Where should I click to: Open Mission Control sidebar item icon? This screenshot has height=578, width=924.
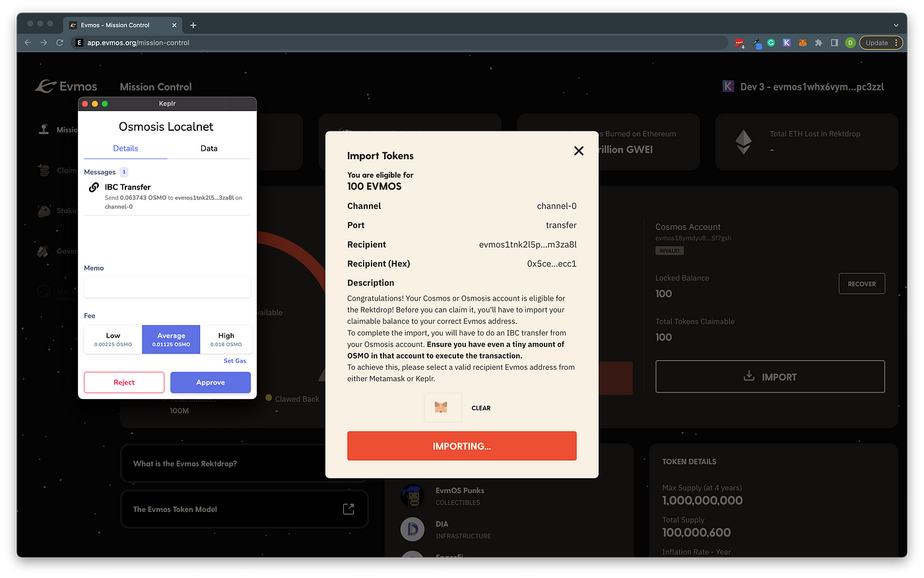(x=44, y=129)
